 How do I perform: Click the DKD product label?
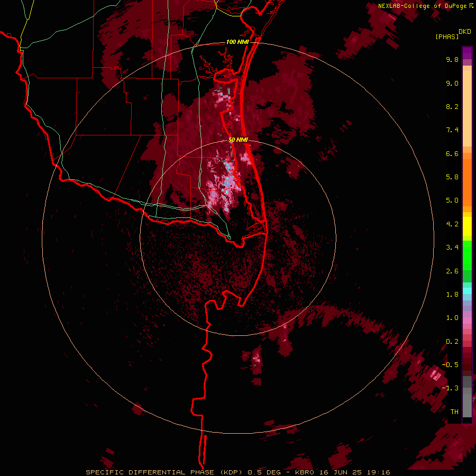(465, 32)
